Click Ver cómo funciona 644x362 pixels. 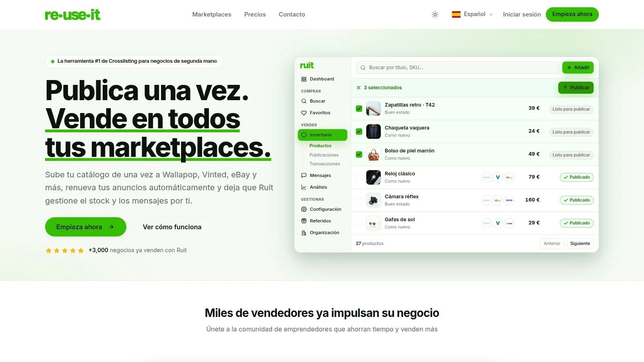point(172,227)
